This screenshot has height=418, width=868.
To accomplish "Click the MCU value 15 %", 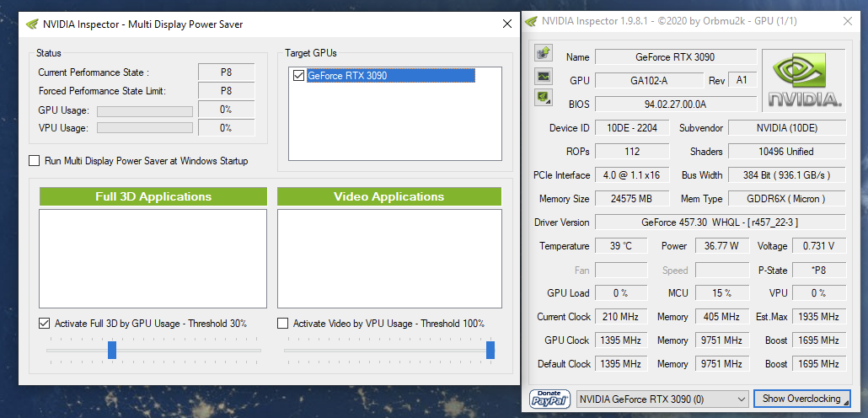I will click(722, 293).
